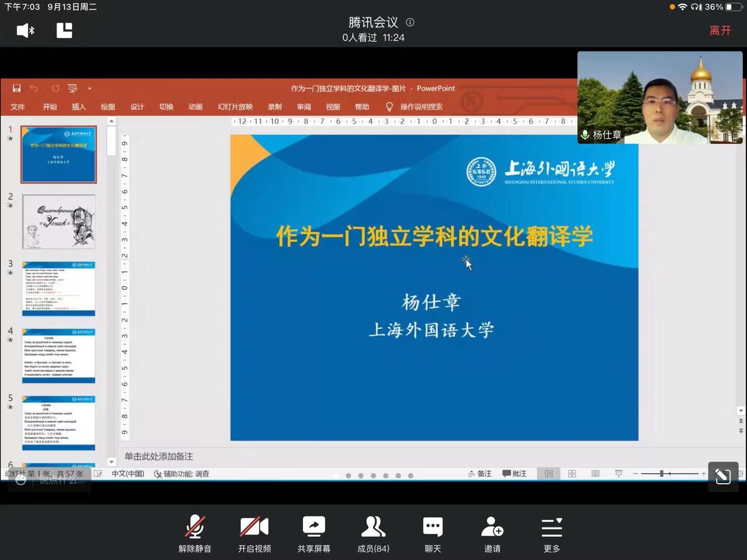Tap the layout switch icon
This screenshot has height=560, width=747.
(x=64, y=31)
